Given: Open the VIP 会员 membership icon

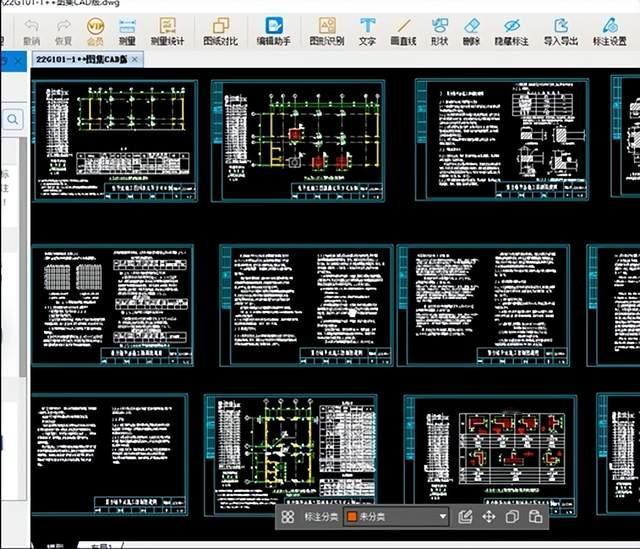Looking at the screenshot, I should [x=95, y=26].
